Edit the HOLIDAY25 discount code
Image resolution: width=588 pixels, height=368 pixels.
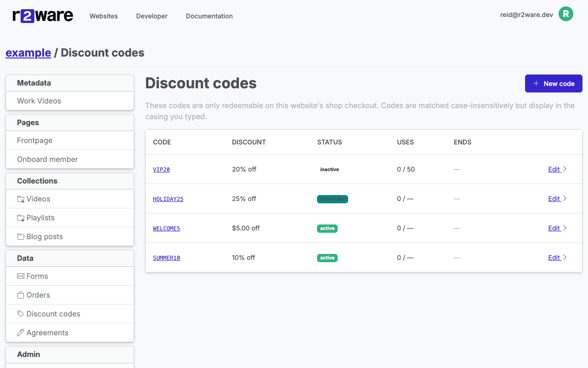(x=558, y=199)
